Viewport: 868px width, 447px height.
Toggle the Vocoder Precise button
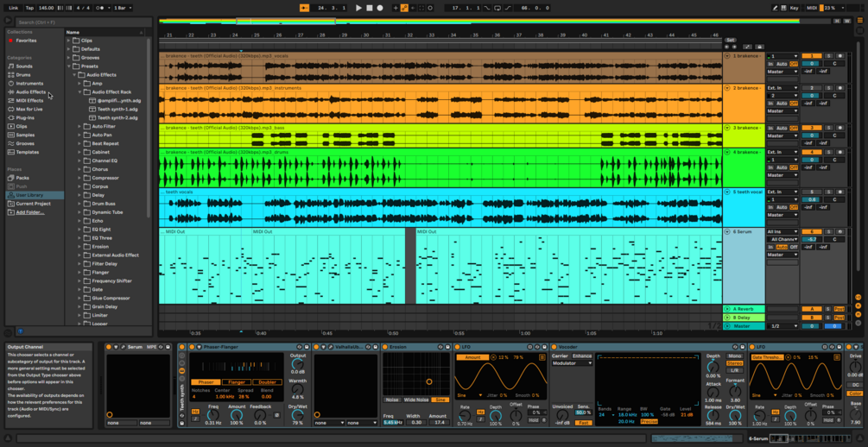click(x=649, y=422)
